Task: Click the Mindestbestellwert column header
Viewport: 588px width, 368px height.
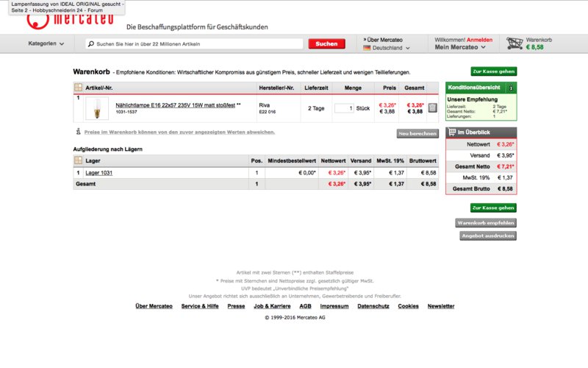Action: coord(292,160)
